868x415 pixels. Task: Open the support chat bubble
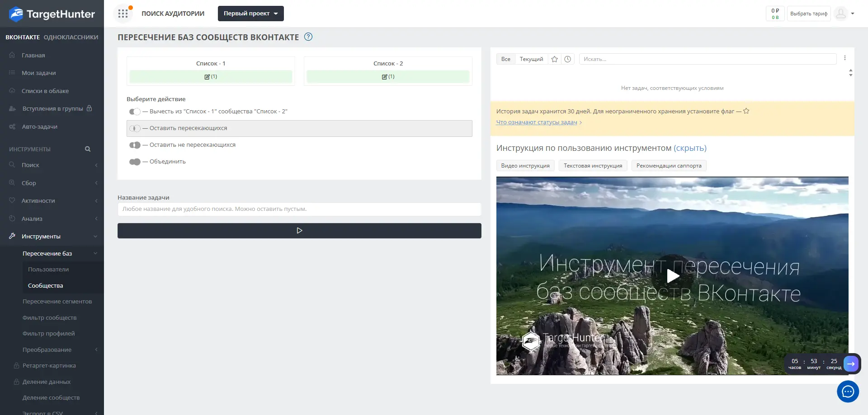click(x=848, y=392)
